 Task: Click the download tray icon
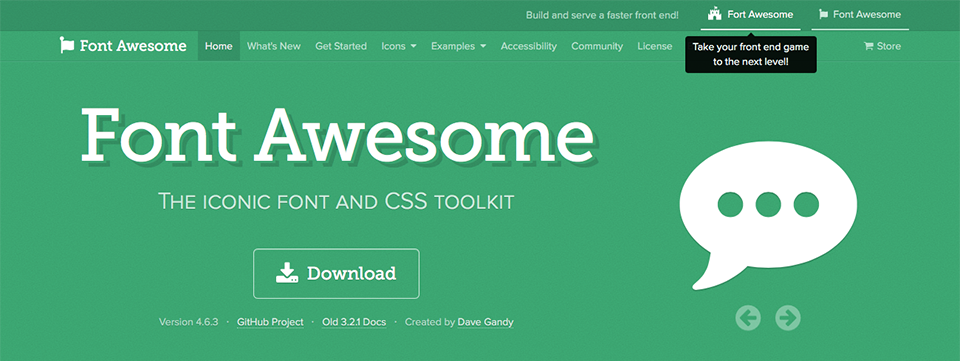(x=287, y=273)
